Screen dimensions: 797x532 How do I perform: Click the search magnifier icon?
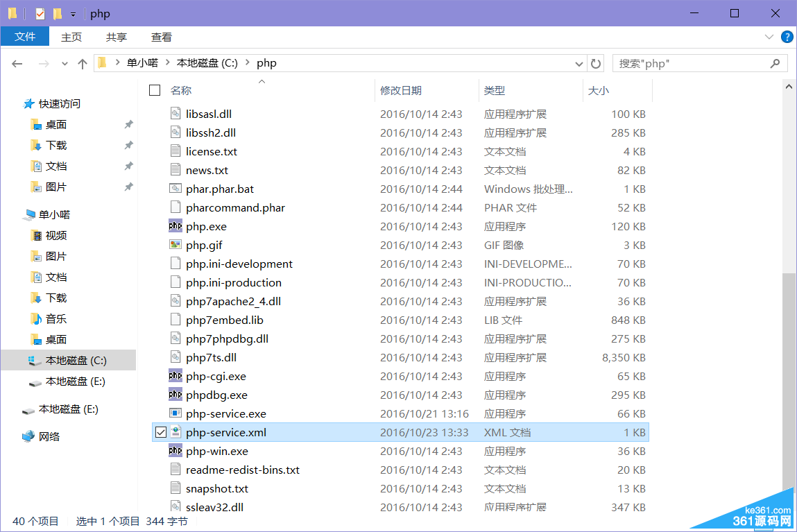[775, 63]
